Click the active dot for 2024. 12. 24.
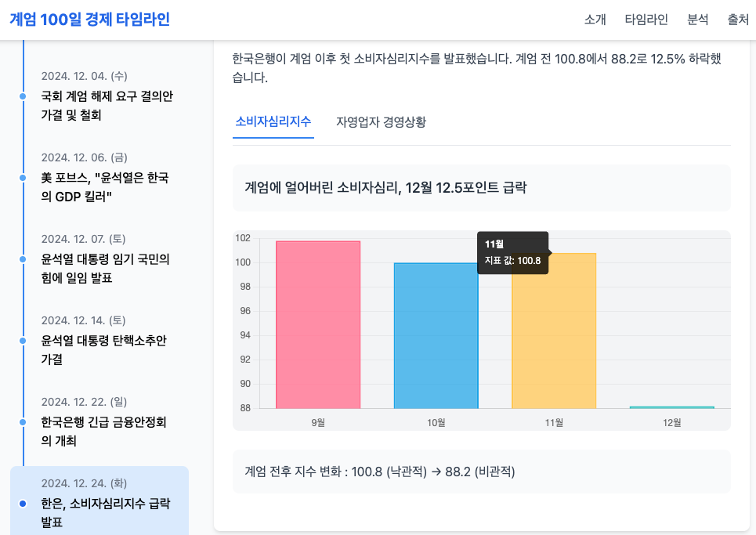 (x=23, y=503)
